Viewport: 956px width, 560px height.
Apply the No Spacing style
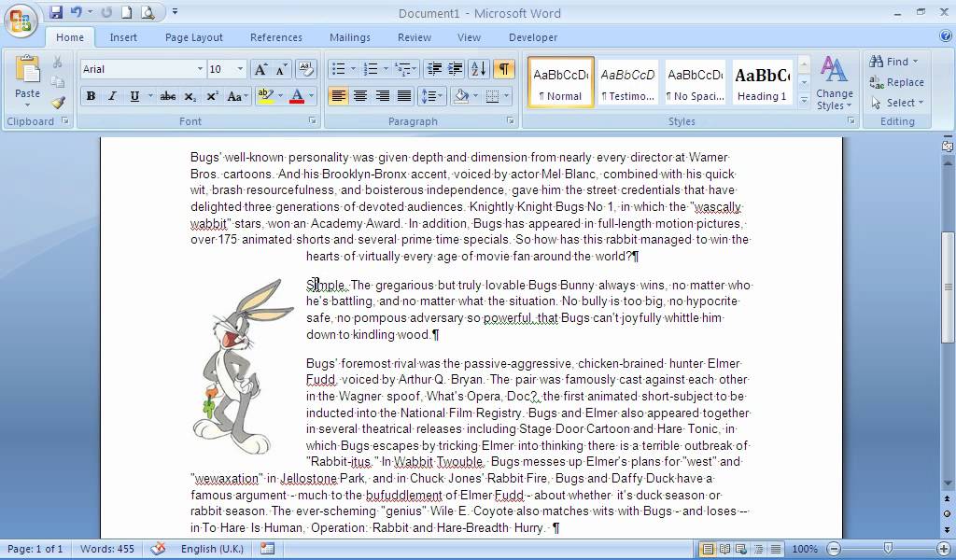695,82
